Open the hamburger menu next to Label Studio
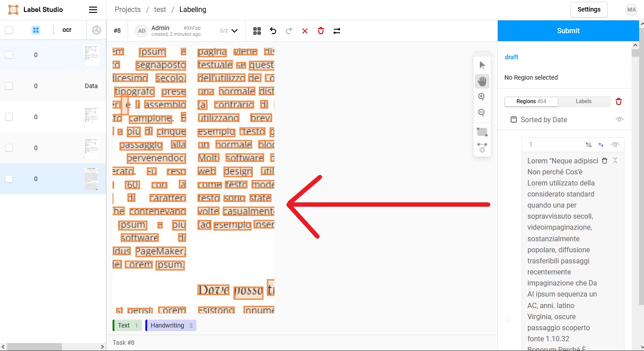 click(x=92, y=9)
